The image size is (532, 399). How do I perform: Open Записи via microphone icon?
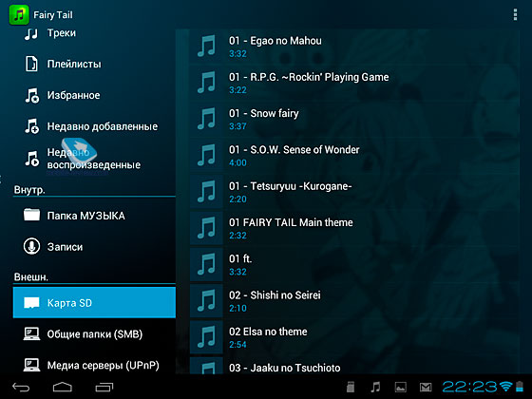click(x=32, y=247)
